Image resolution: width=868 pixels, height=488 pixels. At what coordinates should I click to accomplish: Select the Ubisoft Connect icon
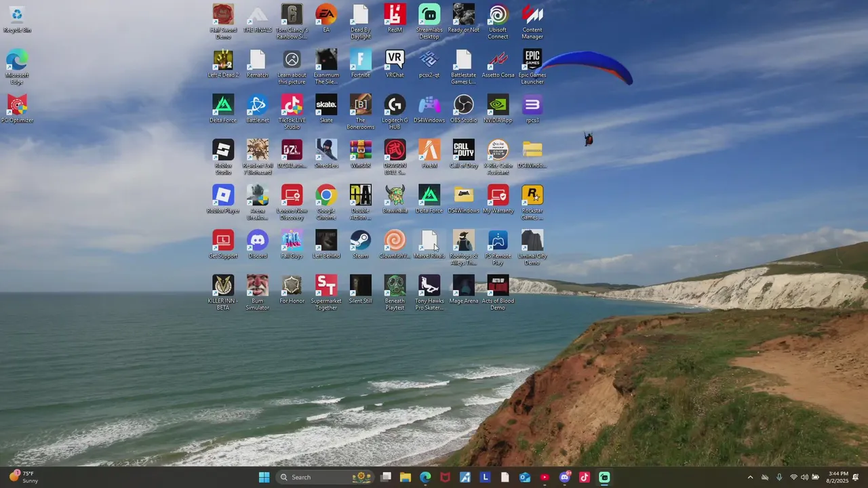(x=498, y=22)
